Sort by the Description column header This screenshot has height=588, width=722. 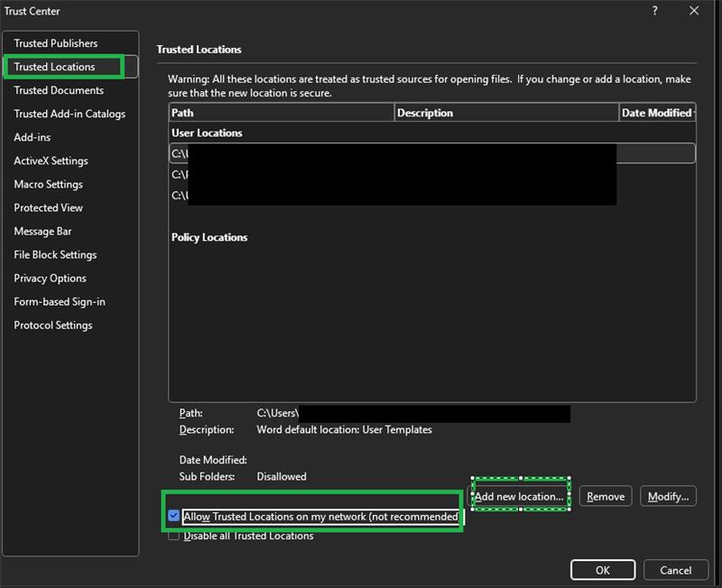point(506,113)
